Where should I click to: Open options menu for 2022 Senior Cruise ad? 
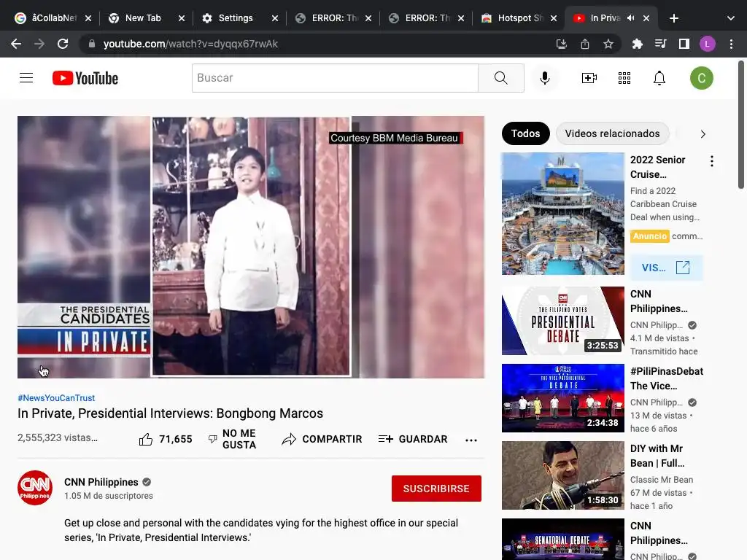tap(712, 161)
